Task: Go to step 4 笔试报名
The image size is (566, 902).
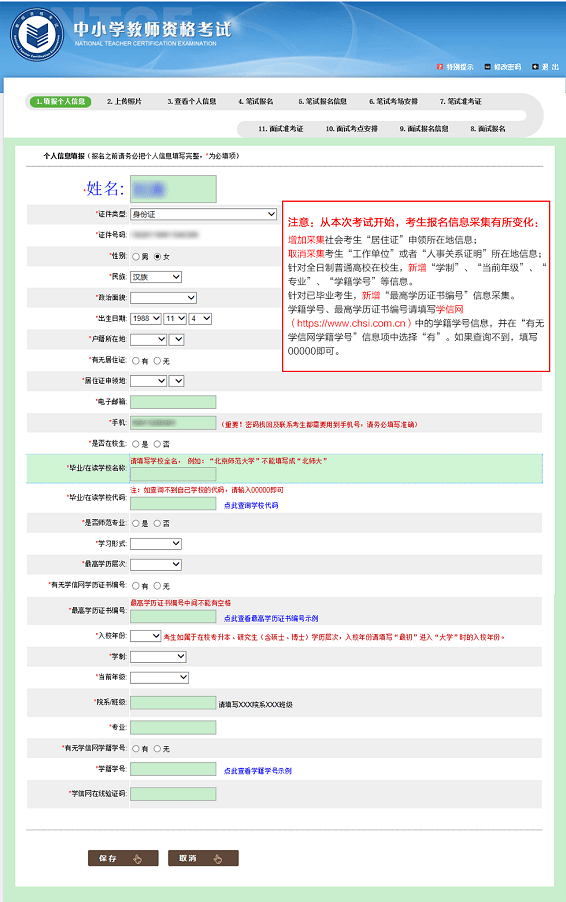Action: click(256, 101)
